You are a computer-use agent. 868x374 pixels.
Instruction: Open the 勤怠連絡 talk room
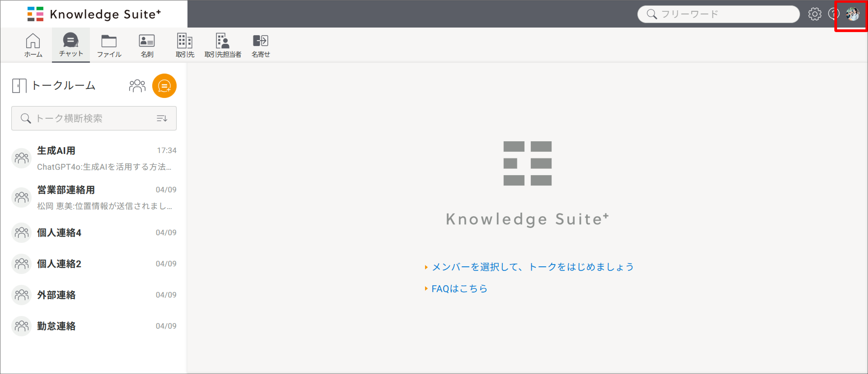(x=94, y=326)
